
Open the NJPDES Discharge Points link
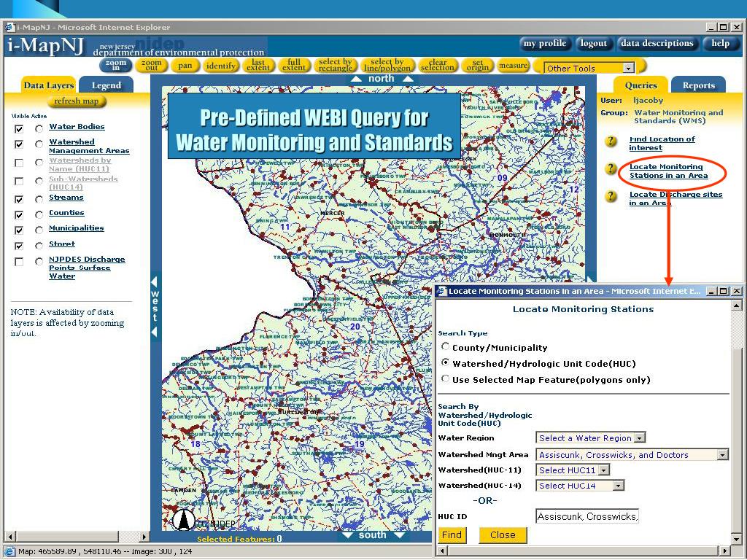tap(87, 268)
